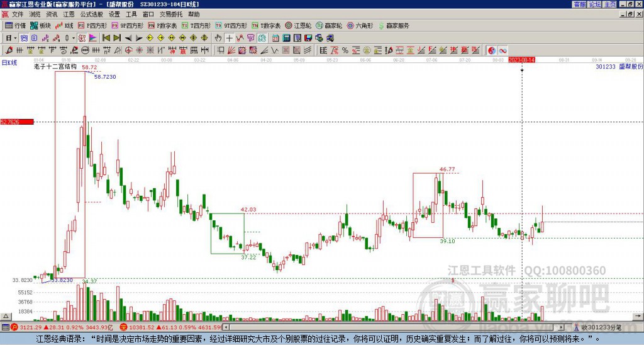Select the Gann fan lines tool
Screen dimensions: 644x345
231,50
